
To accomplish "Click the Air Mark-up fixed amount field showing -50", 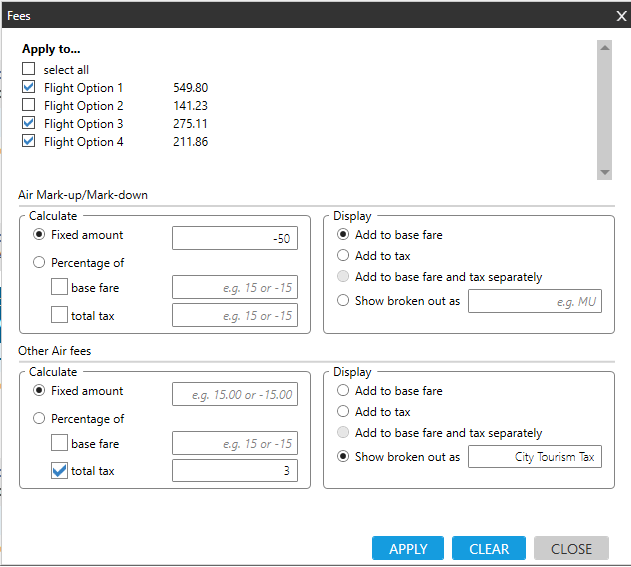I will click(235, 237).
